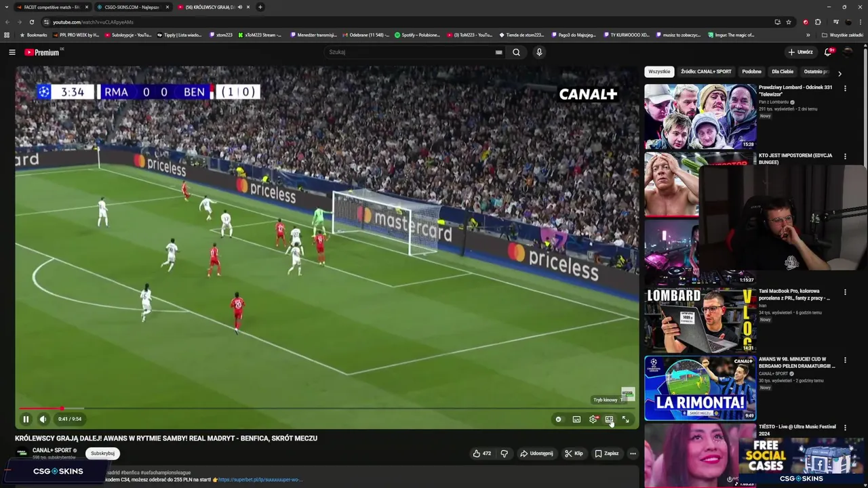Turn on subtitles with the captions icon
This screenshot has height=488, width=868.
576,420
